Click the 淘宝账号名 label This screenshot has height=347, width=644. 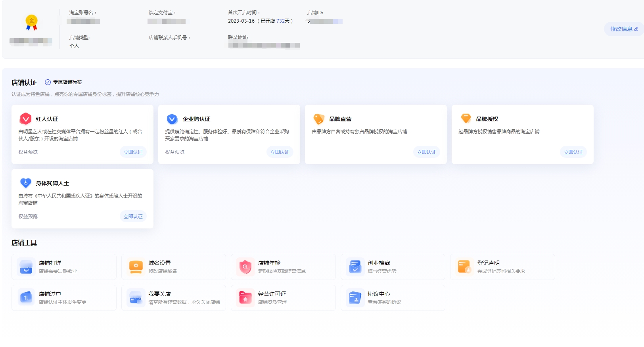pyautogui.click(x=83, y=13)
